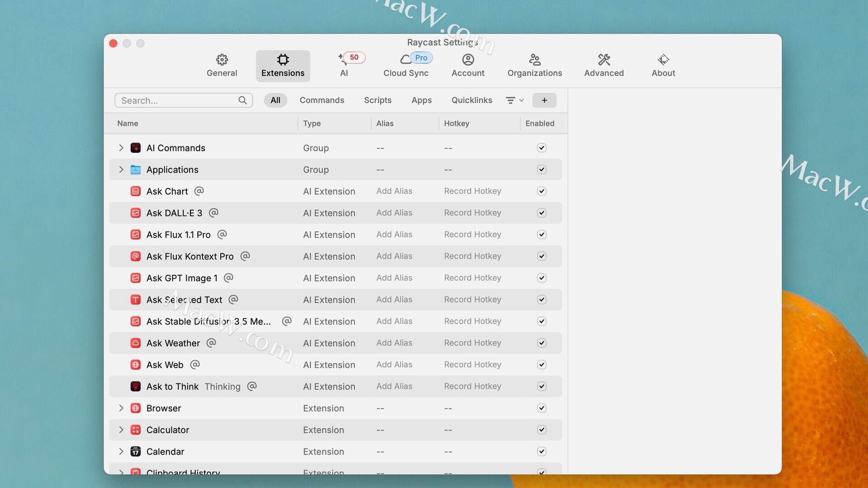The width and height of the screenshot is (868, 488).
Task: Open the Organizations tab
Action: pos(535,66)
